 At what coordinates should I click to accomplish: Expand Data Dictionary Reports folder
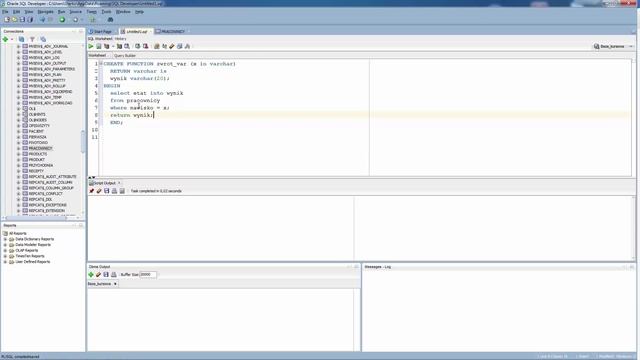(x=5, y=239)
